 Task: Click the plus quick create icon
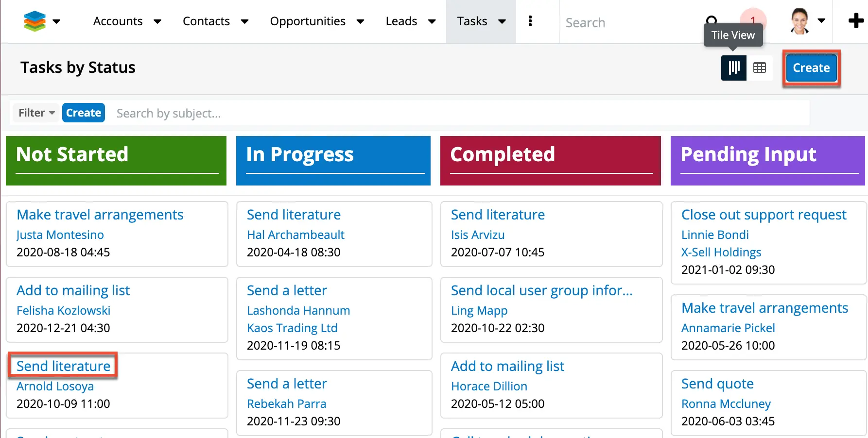click(x=856, y=21)
